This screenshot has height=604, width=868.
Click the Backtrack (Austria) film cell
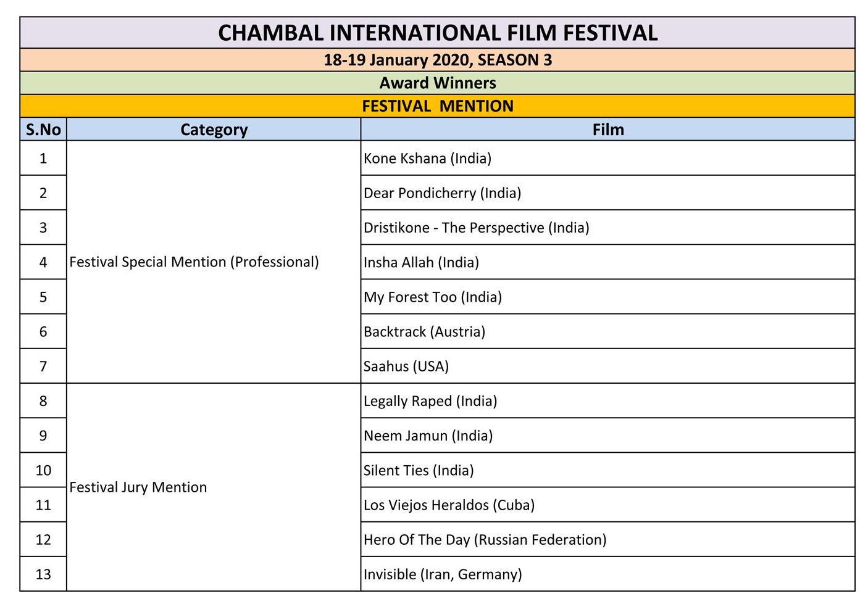point(608,331)
